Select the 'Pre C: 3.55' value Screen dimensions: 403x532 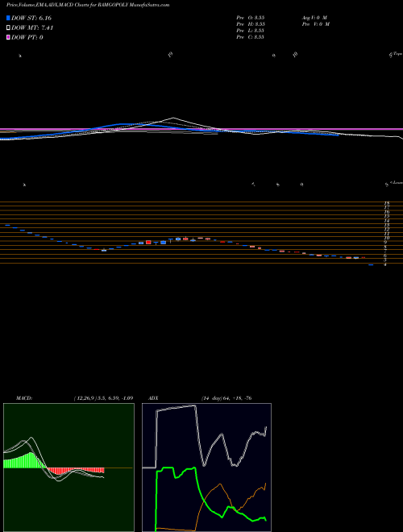point(251,37)
